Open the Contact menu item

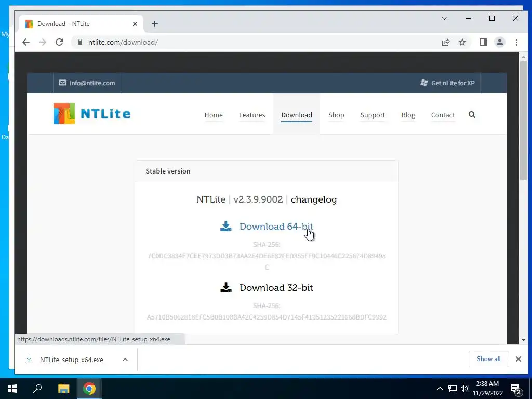pos(443,115)
